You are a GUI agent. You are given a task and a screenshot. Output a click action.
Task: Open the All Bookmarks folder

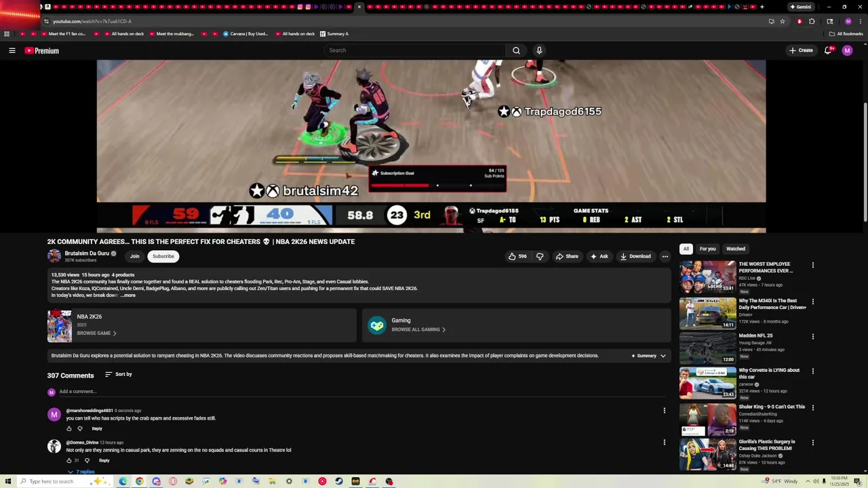846,34
